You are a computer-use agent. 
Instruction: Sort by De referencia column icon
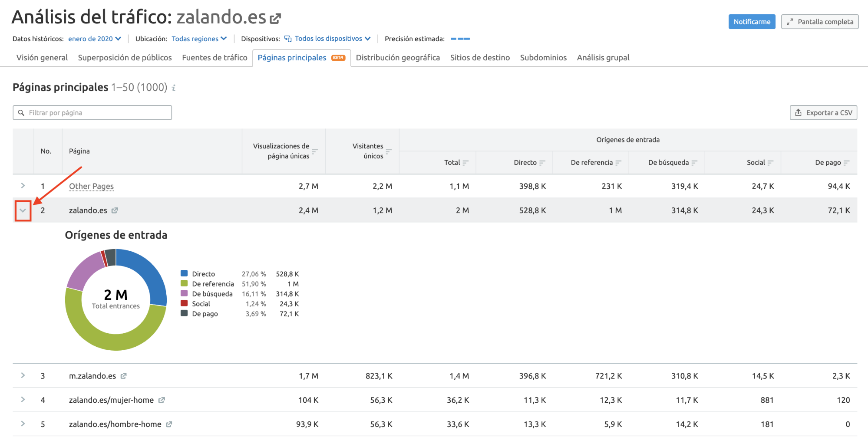(618, 163)
